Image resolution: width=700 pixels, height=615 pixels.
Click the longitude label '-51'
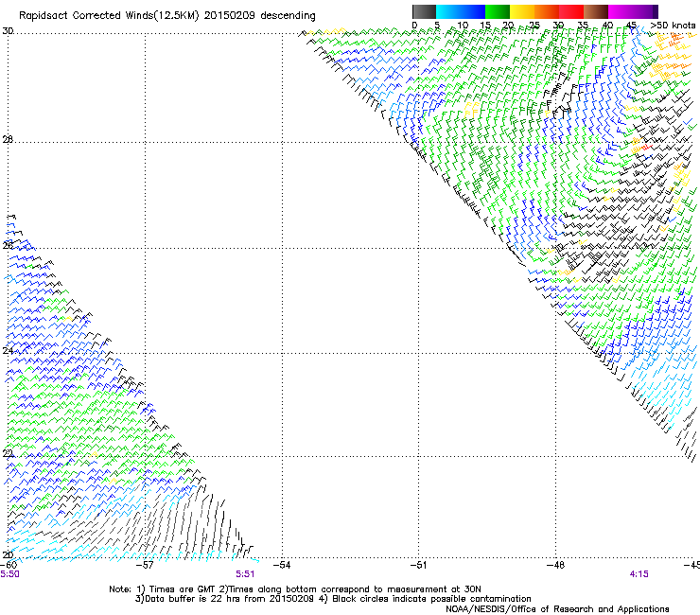point(418,565)
